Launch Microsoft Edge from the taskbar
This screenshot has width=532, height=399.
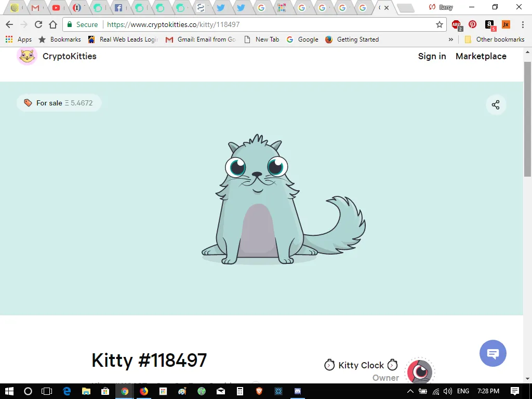pyautogui.click(x=67, y=391)
